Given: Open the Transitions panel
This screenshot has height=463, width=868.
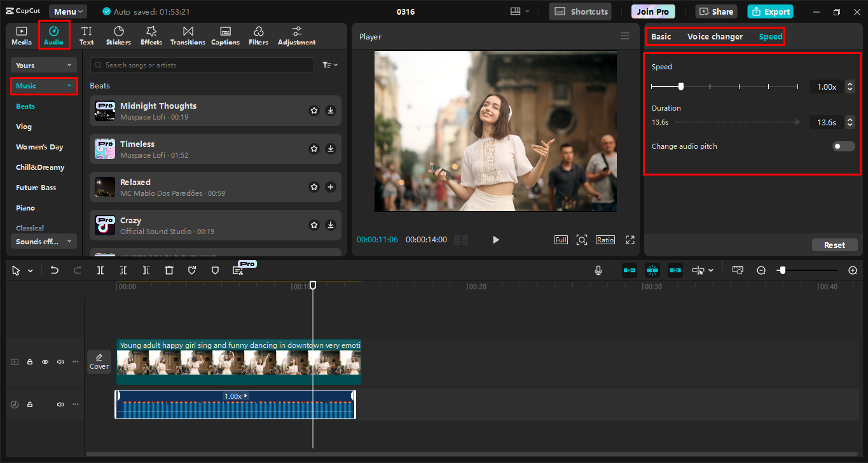Looking at the screenshot, I should click(188, 36).
